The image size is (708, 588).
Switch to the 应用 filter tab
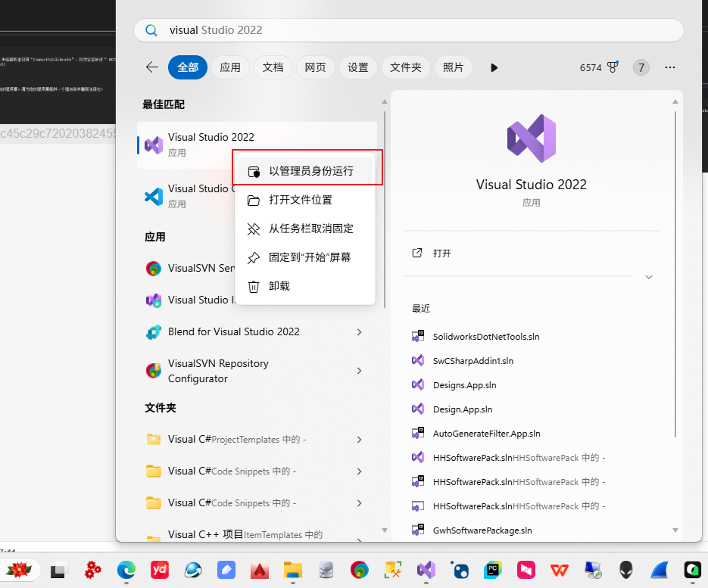click(x=230, y=67)
